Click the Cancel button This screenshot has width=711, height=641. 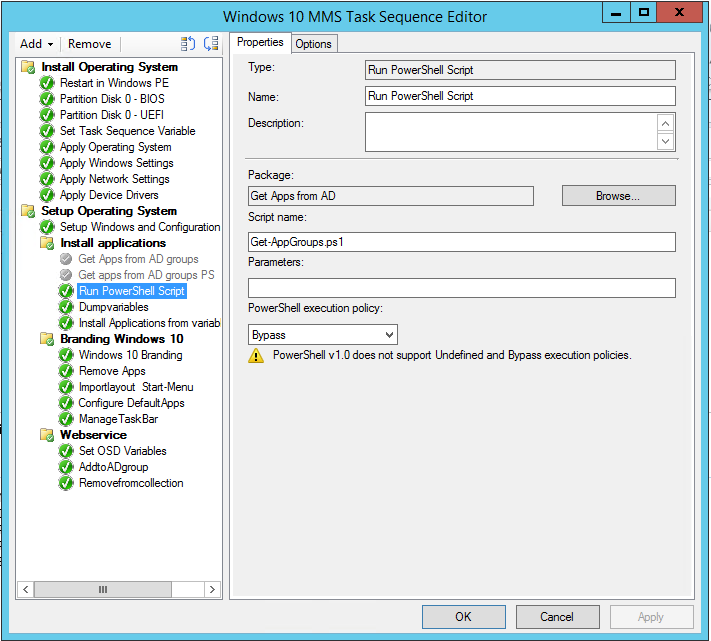pyautogui.click(x=557, y=617)
